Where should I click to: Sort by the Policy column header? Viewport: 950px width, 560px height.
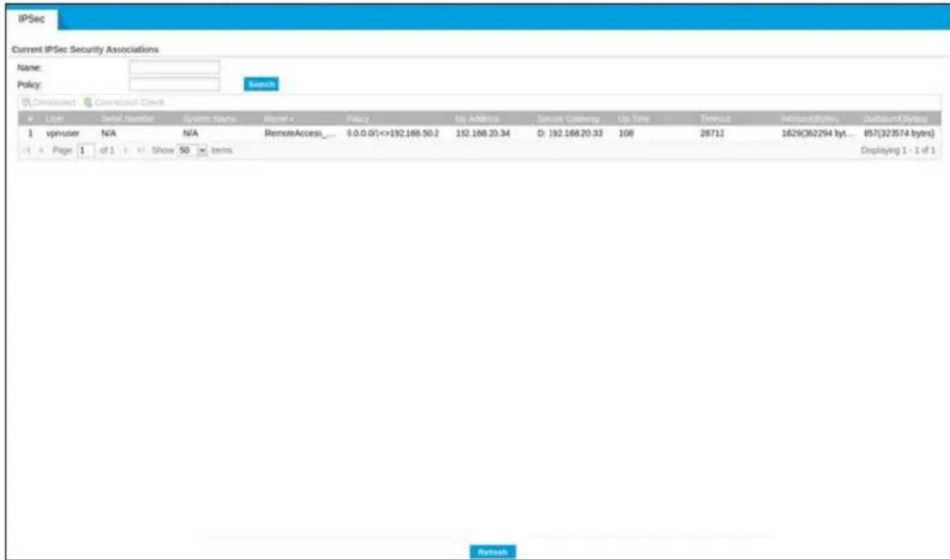(357, 118)
